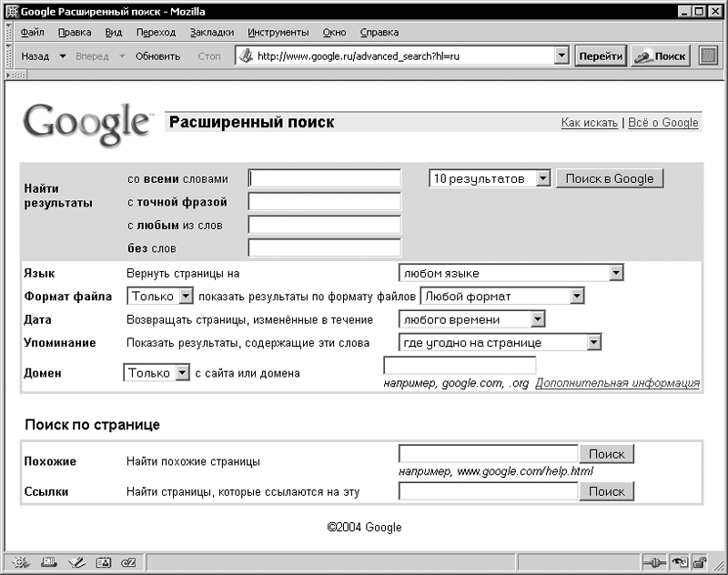Open the ChatZilla cZ icon in the status bar
Screen dimensions: 728x575
click(128, 562)
